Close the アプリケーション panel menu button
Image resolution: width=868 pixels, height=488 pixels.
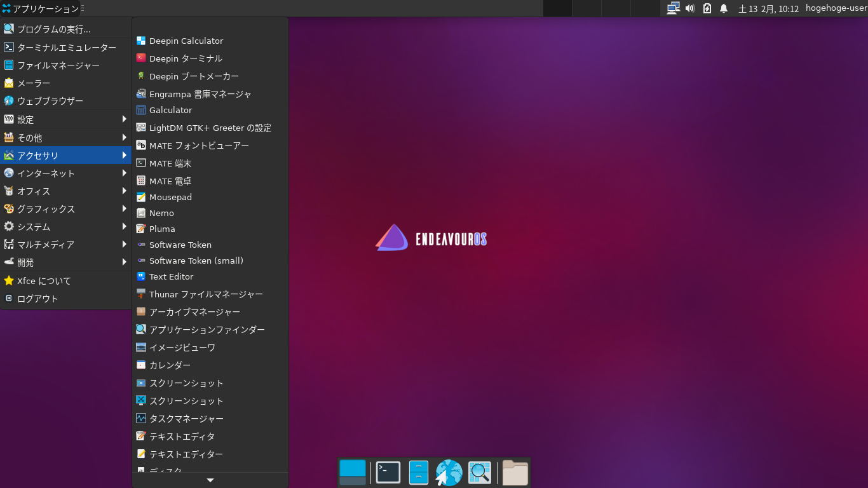click(42, 8)
